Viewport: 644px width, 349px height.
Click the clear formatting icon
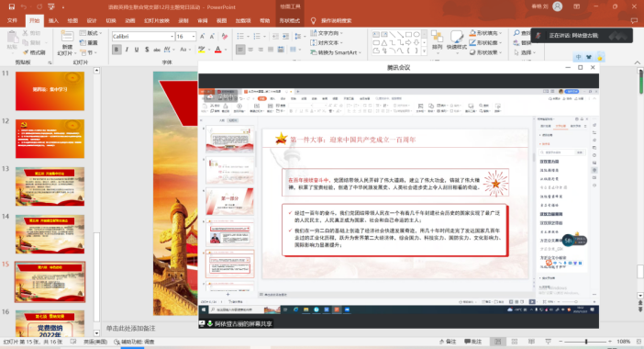pos(224,37)
